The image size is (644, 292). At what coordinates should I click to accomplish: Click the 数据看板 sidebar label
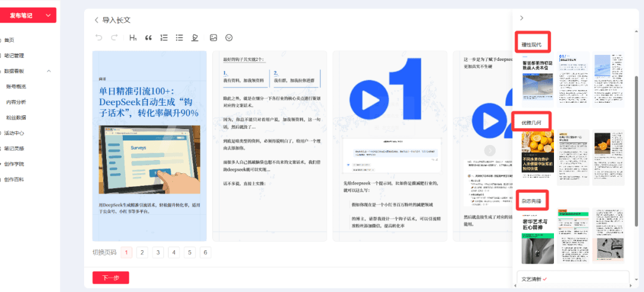coord(14,71)
